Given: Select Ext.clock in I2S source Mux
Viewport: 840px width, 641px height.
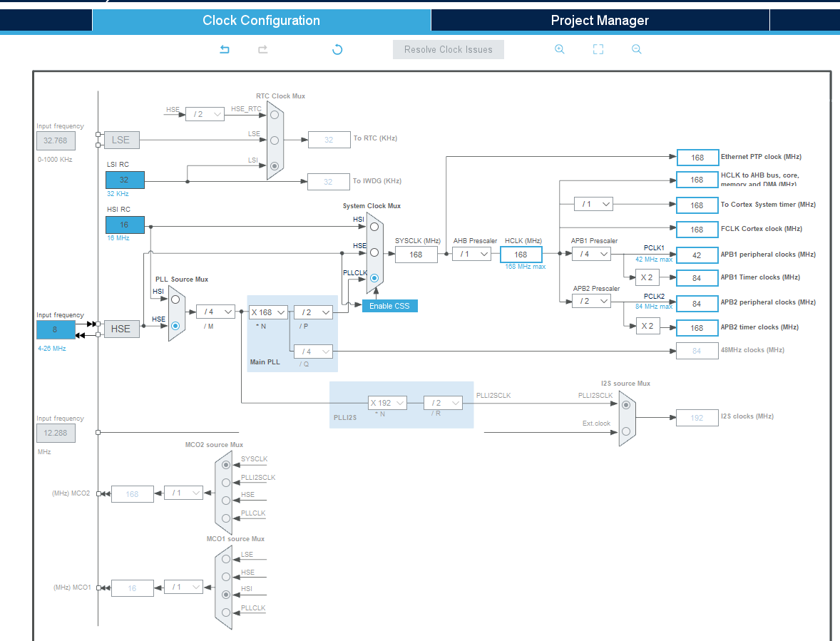Looking at the screenshot, I should tap(625, 431).
